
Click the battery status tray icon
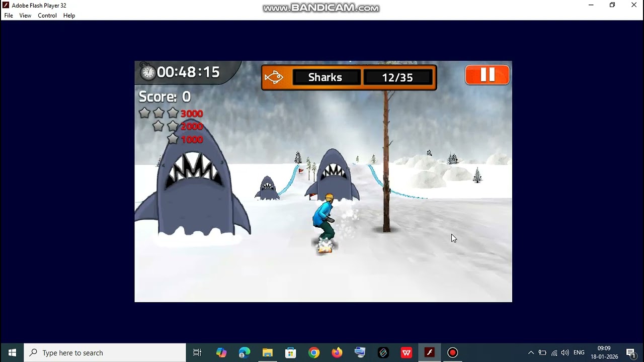(x=542, y=352)
